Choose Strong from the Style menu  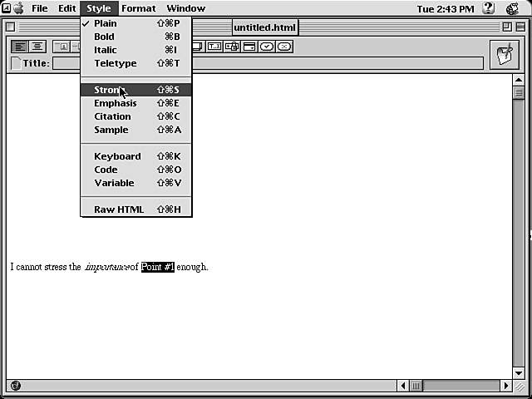[108, 90]
